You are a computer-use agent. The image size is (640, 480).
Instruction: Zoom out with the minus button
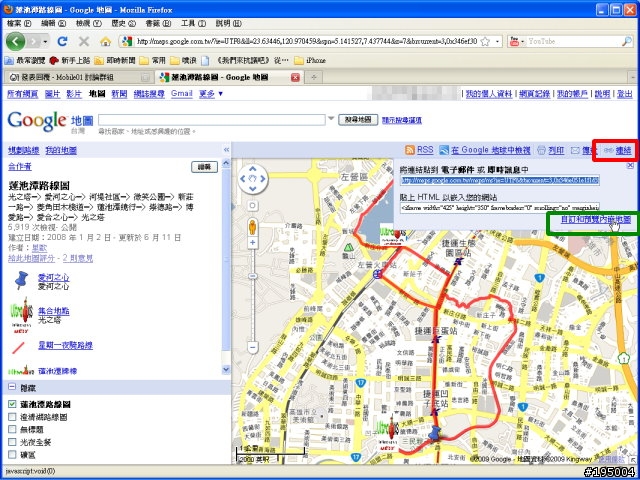point(253,348)
